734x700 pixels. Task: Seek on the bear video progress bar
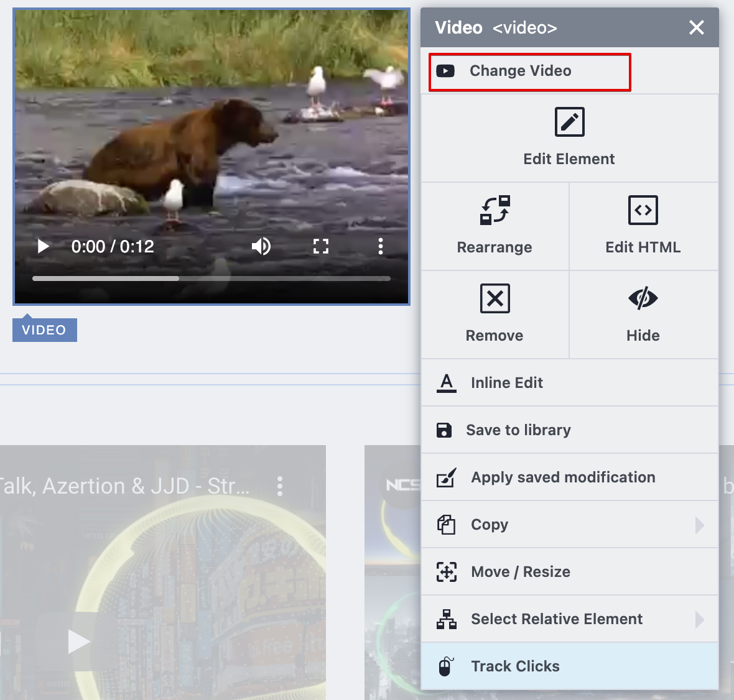tap(211, 279)
